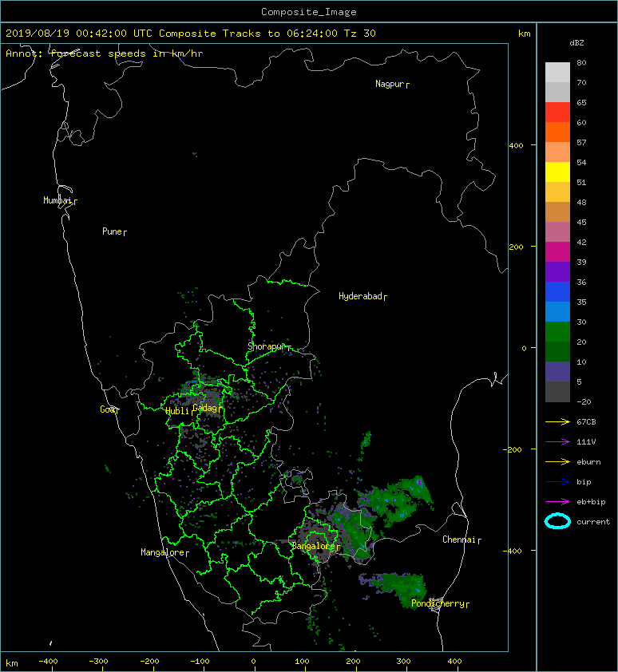Click the 111V purple arrow legend icon

point(557,442)
